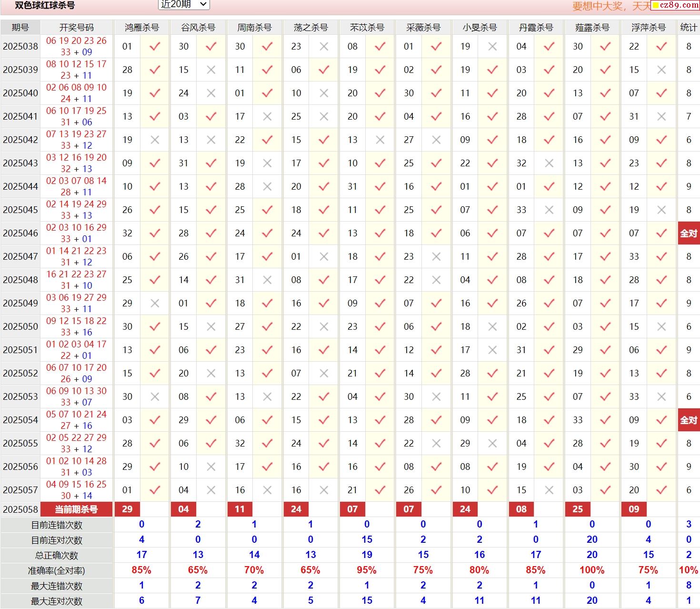Click the 100% accuracy value for 蒹露杀号
The height and width of the screenshot is (609, 700).
[592, 570]
